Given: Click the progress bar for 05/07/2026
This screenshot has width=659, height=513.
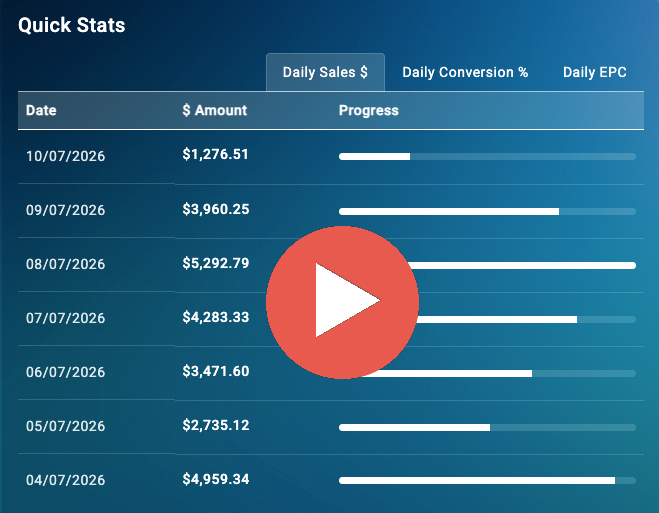Looking at the screenshot, I should 487,427.
